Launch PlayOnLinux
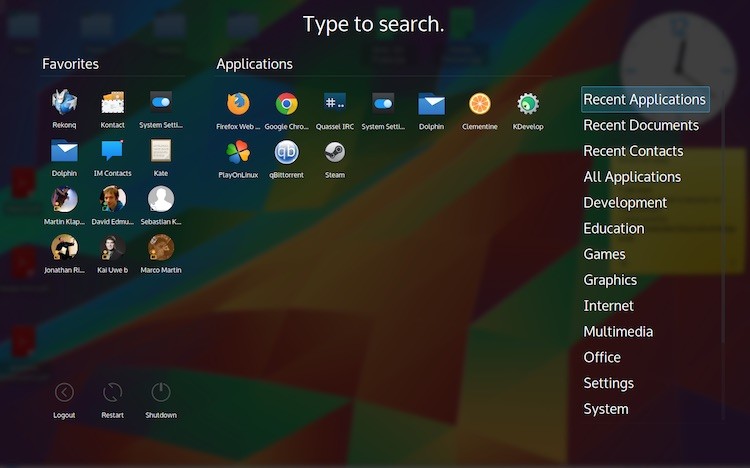750x468 pixels. (x=238, y=159)
